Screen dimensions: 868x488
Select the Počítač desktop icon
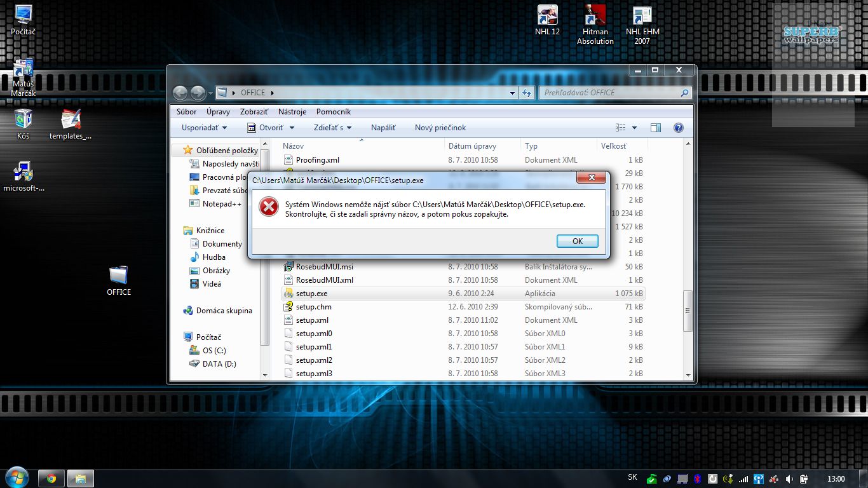click(x=24, y=20)
